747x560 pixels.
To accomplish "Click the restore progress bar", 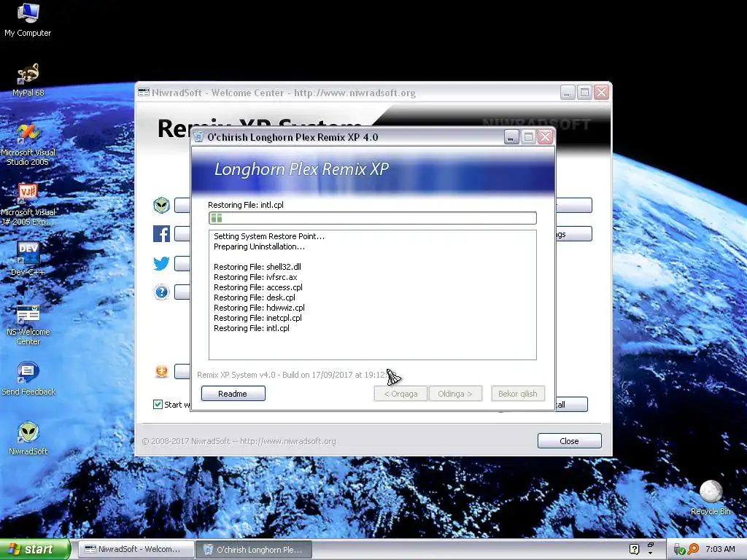I will (x=373, y=218).
